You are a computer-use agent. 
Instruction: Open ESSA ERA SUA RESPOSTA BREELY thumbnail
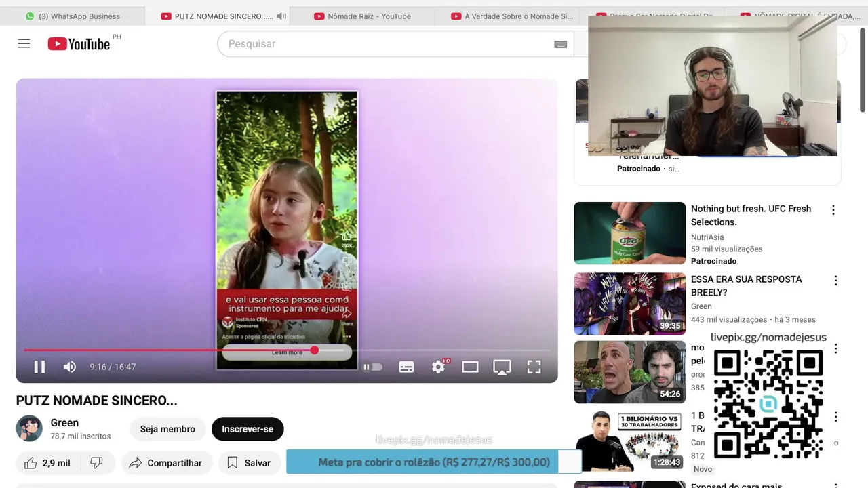630,304
